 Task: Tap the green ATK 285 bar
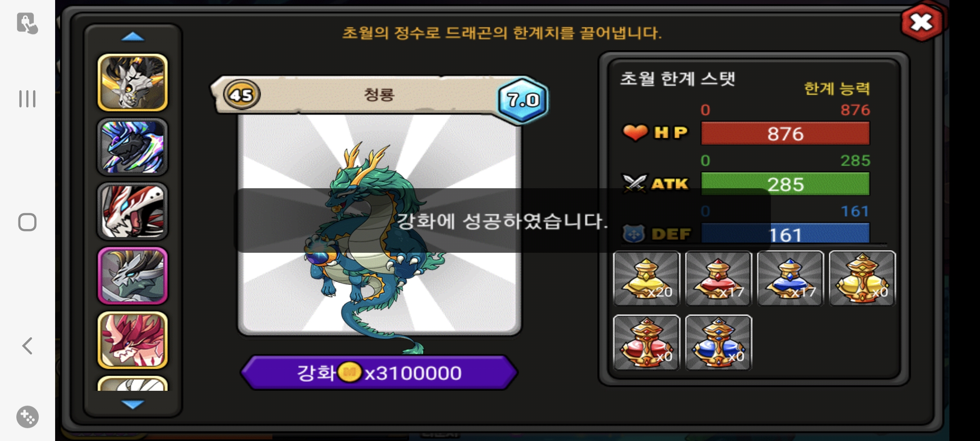pos(785,184)
